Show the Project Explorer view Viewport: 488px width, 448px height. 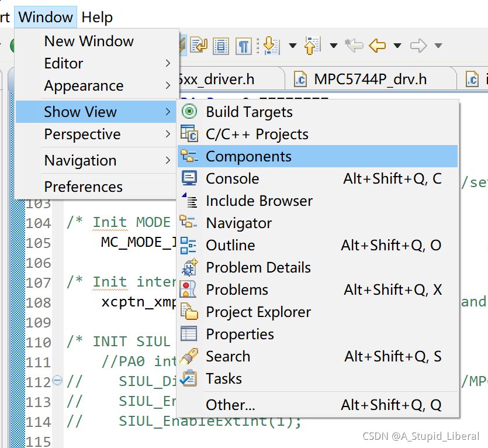click(317, 312)
